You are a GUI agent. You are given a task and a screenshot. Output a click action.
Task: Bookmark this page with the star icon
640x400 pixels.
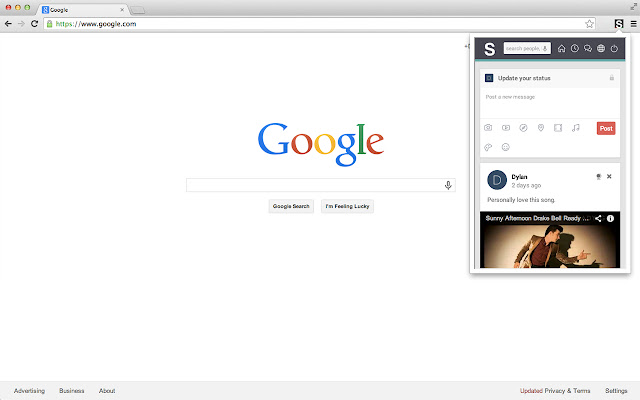point(589,24)
